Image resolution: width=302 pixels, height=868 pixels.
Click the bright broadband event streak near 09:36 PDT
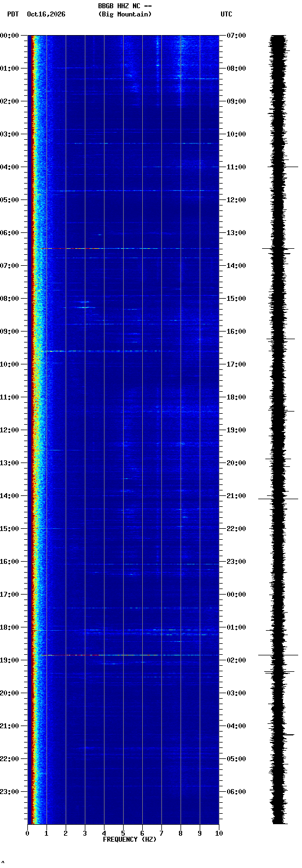pos(101,351)
